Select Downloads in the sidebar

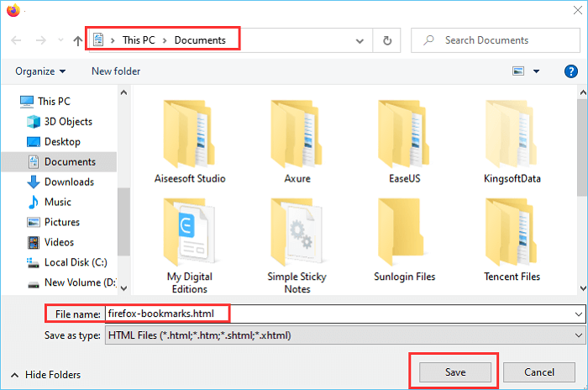pos(69,182)
